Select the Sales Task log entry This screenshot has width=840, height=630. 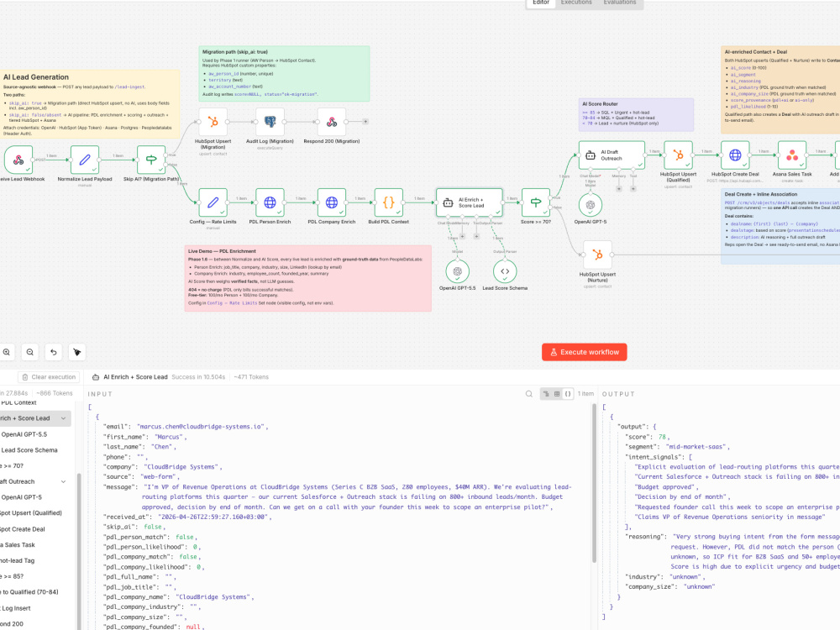18,545
